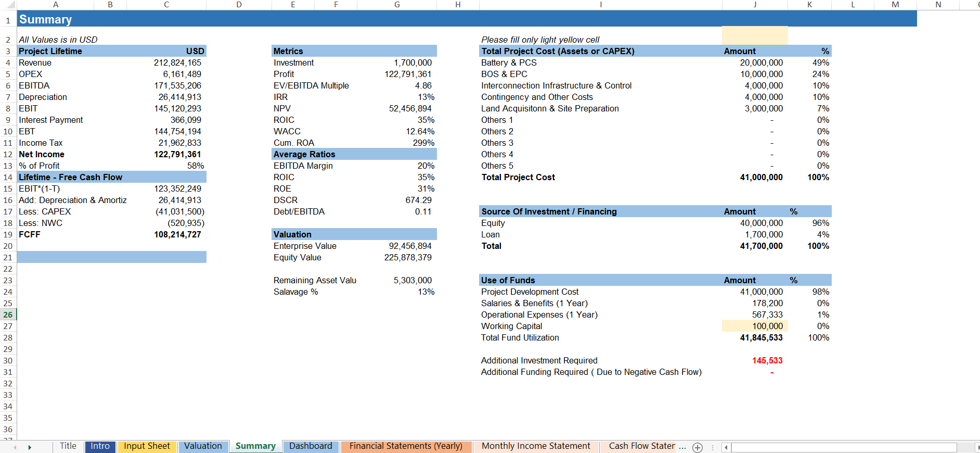This screenshot has width=980, height=453.
Task: Select Additional Investment Required value 145,533
Action: click(x=767, y=360)
